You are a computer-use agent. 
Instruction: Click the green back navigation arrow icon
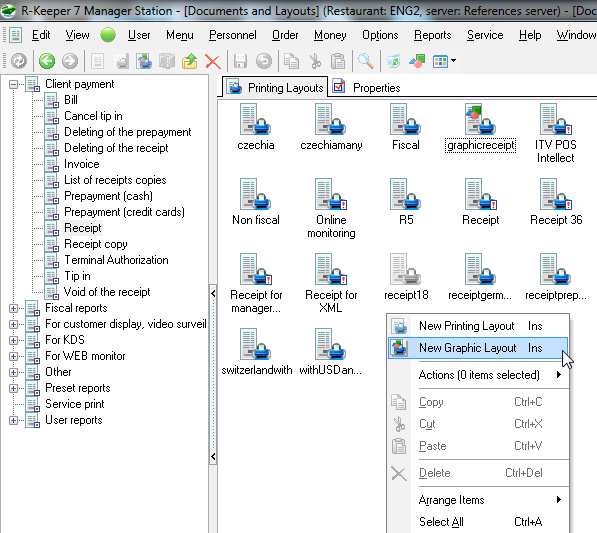coord(47,61)
